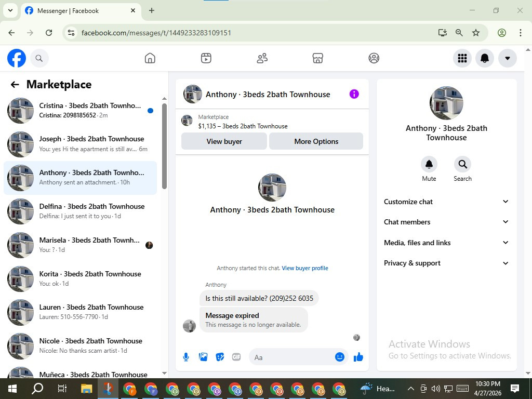Mute this conversation with the bell icon
The height and width of the screenshot is (399, 532).
click(429, 164)
